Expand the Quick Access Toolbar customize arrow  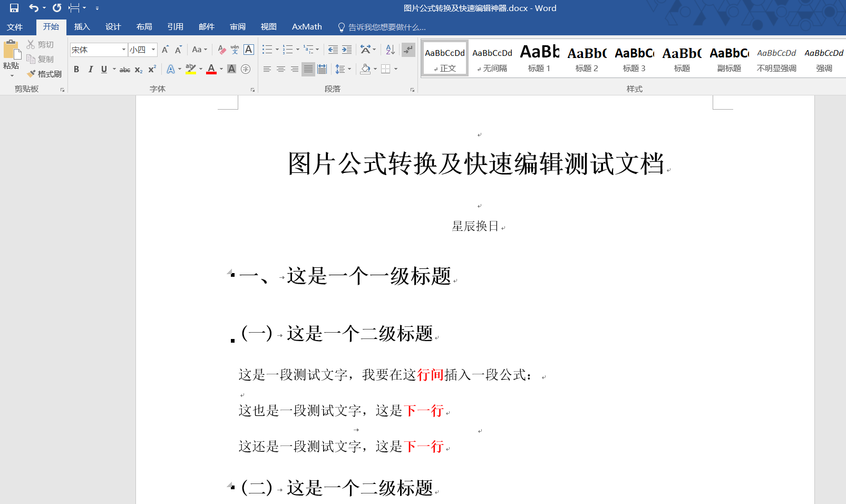point(97,8)
